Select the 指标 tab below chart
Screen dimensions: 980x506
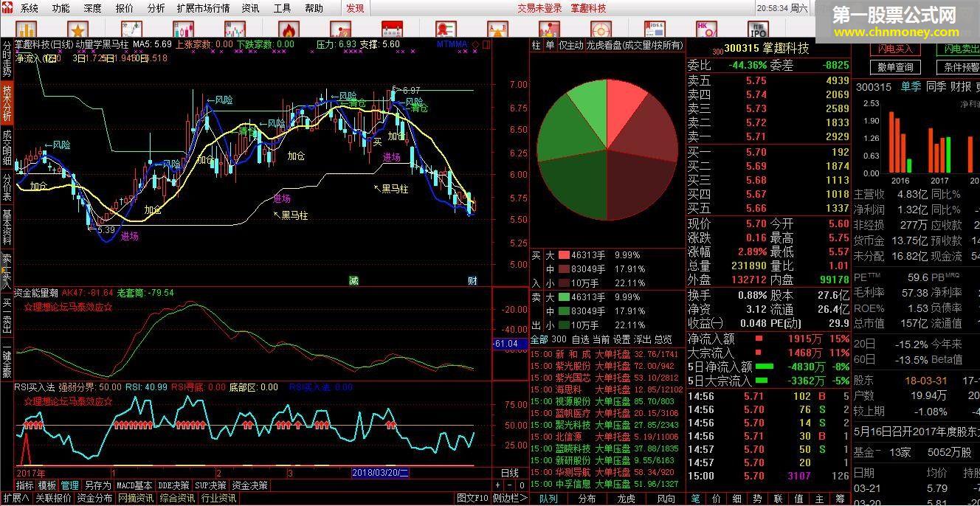25,485
